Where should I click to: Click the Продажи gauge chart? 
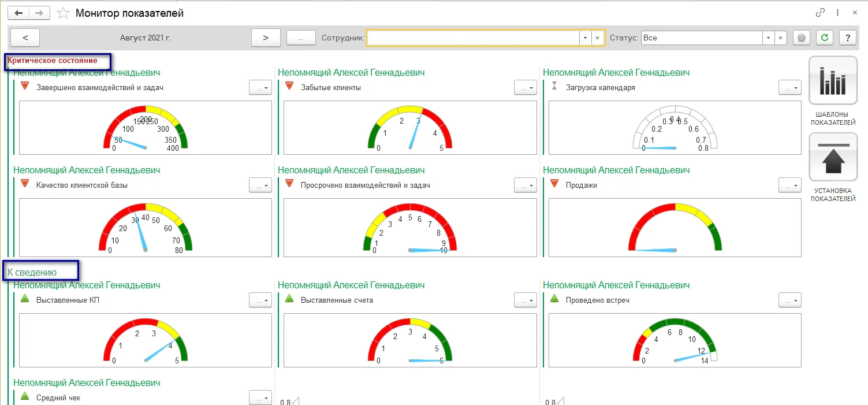675,228
